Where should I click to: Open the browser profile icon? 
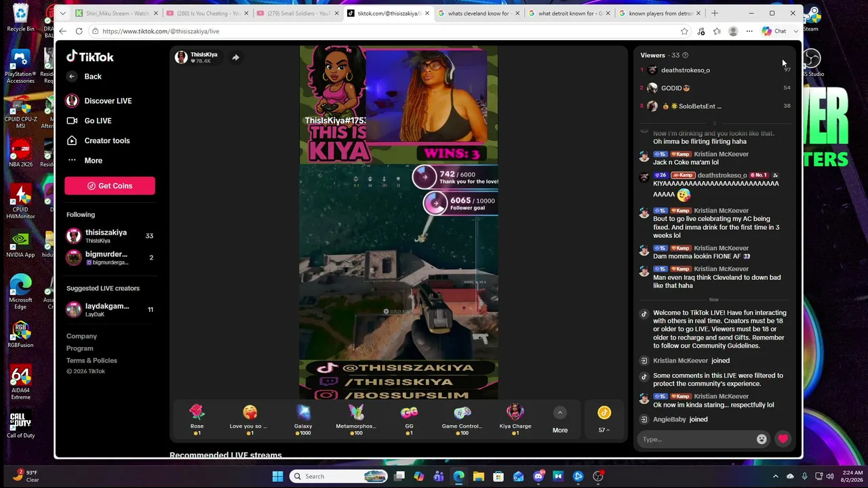733,31
